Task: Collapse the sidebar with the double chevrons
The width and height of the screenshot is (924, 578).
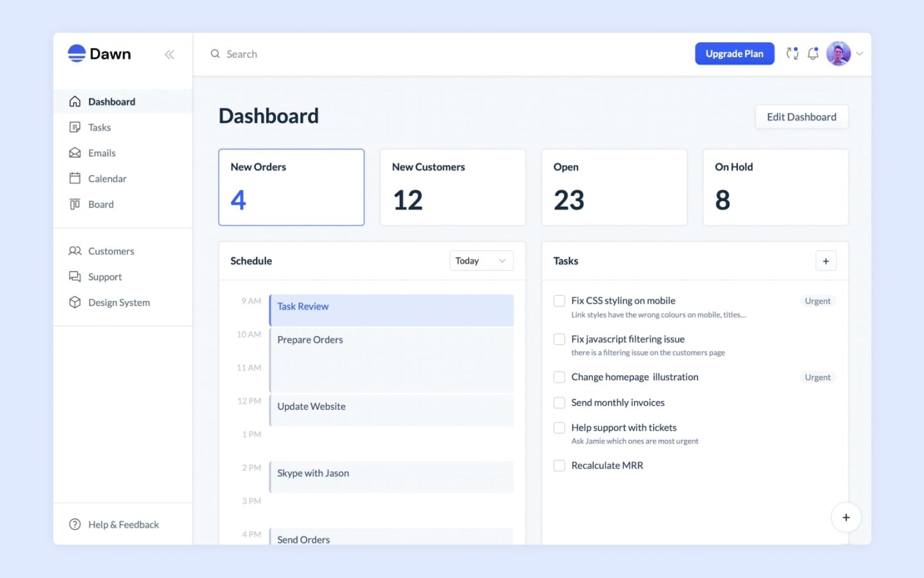Action: point(169,55)
